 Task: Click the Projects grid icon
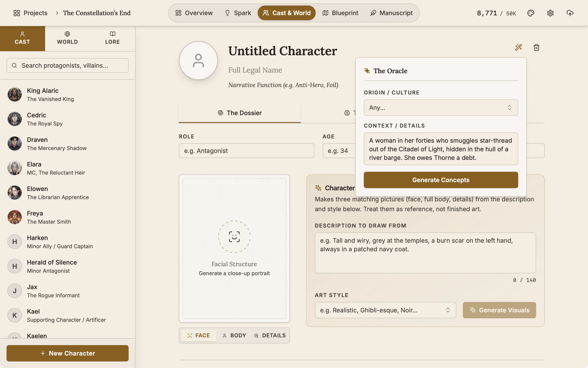pos(17,13)
